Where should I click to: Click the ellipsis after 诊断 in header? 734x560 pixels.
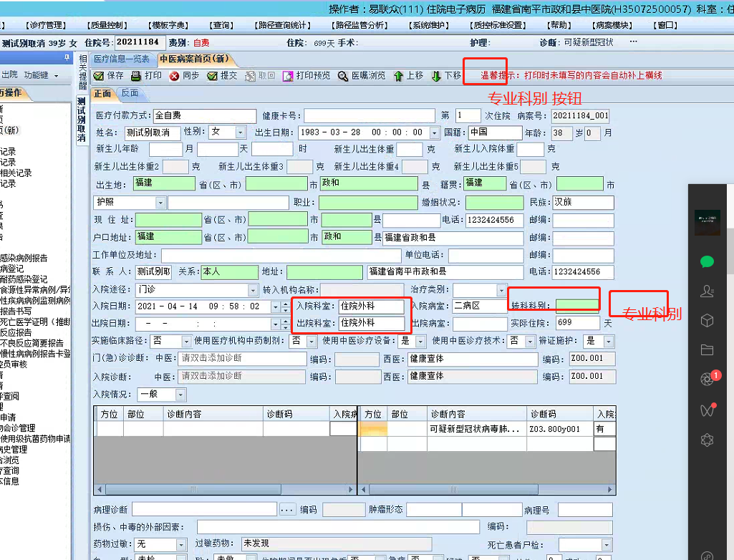click(x=633, y=42)
